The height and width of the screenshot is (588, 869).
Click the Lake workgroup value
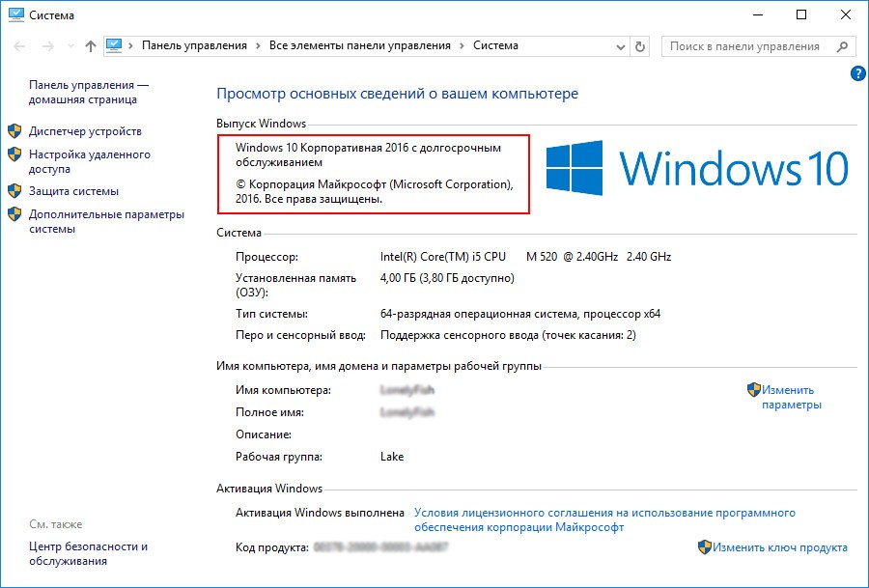point(392,457)
